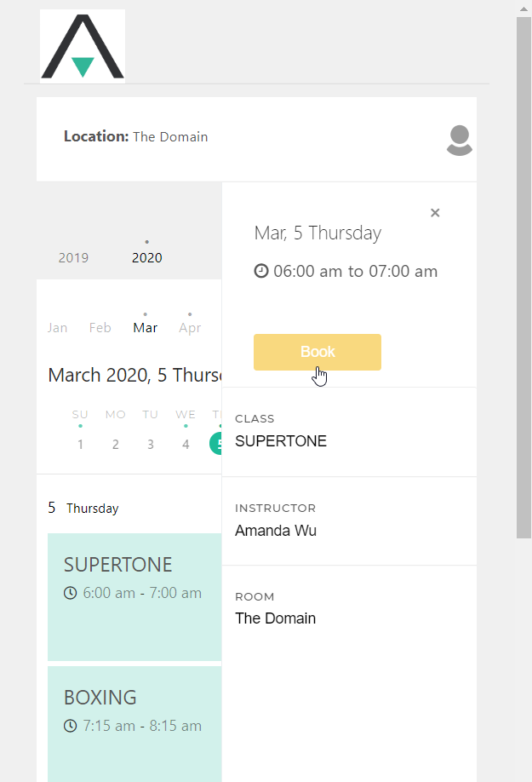
Task: Pick Wednesday the 4th from the week strip
Action: click(185, 444)
